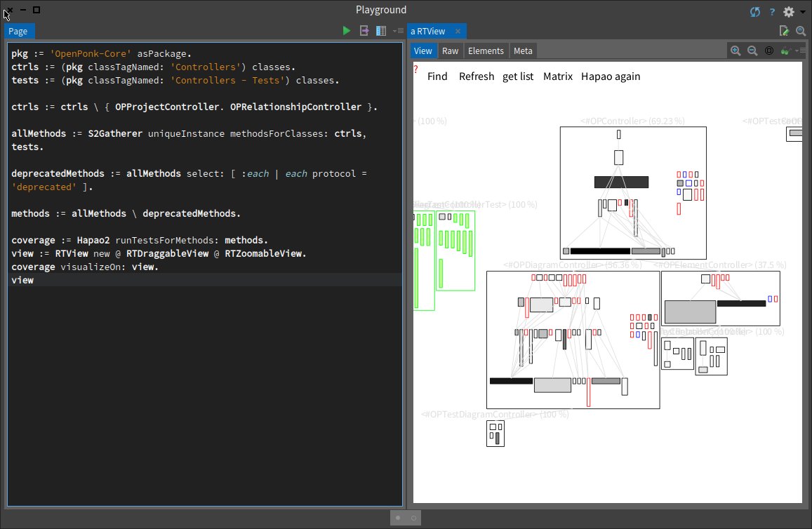Open the spotter search magnifier icon
812x529 pixels.
[801, 31]
